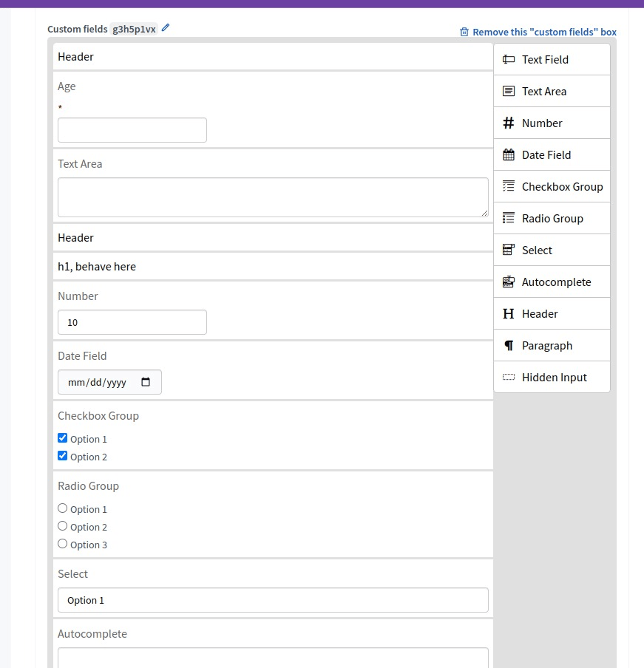
Task: Click the Date Field label
Action: tap(82, 356)
